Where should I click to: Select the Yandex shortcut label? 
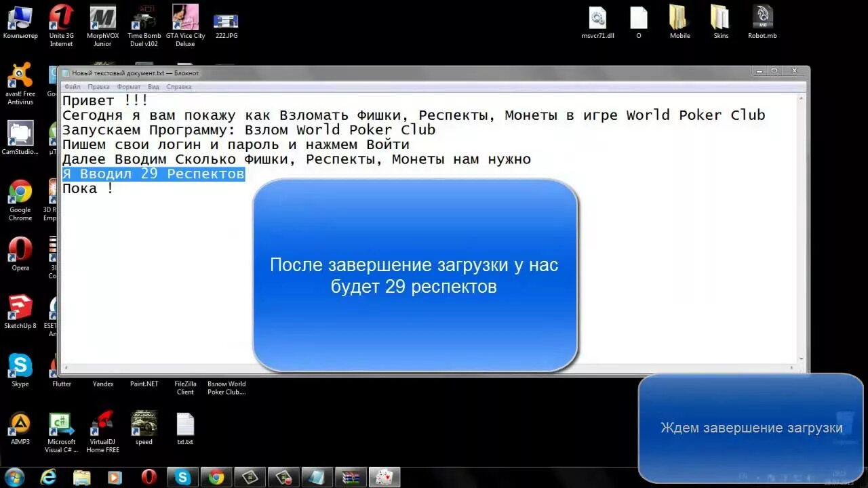[x=103, y=384]
